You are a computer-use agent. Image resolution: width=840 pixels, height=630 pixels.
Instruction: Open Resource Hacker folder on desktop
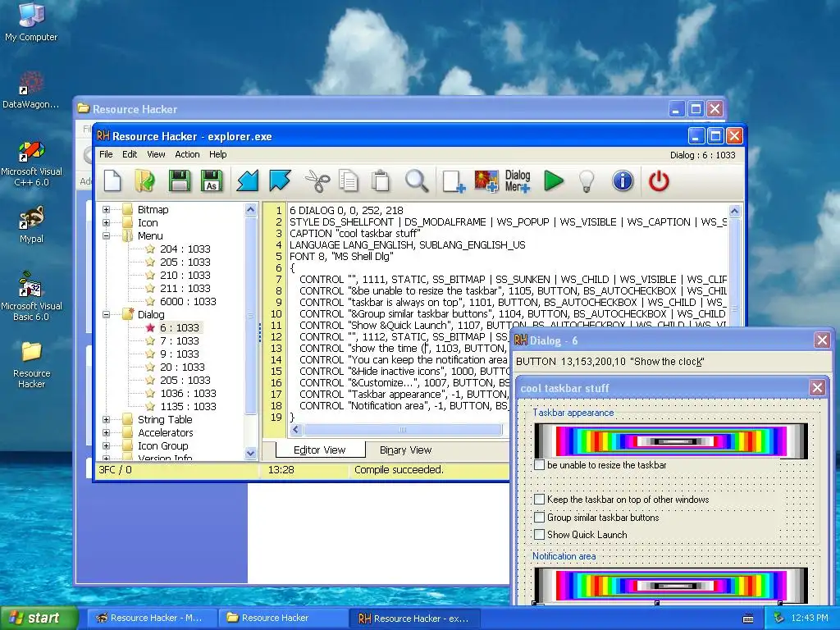[32, 365]
